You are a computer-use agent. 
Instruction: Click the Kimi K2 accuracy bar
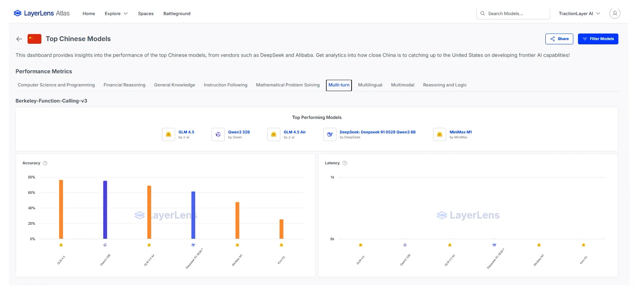click(281, 229)
